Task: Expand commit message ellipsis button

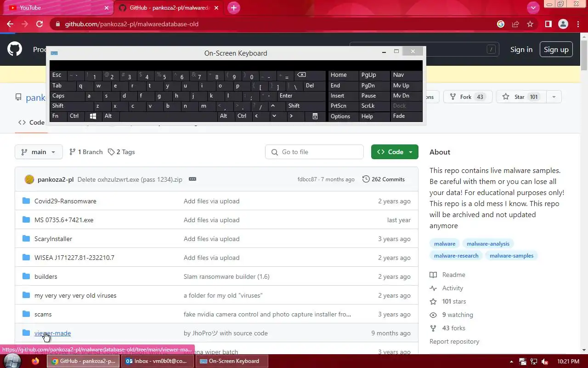Action: click(x=192, y=179)
